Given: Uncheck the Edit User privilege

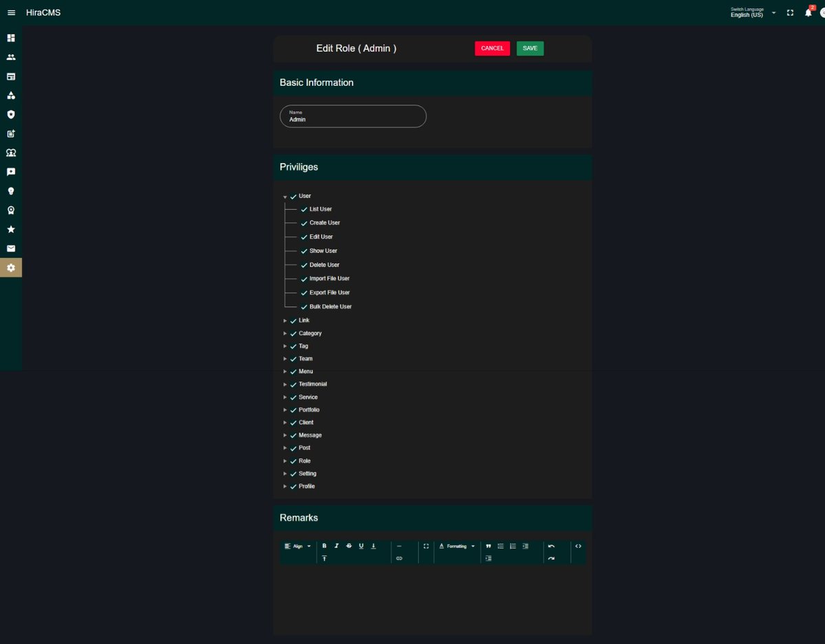Looking at the screenshot, I should point(305,237).
